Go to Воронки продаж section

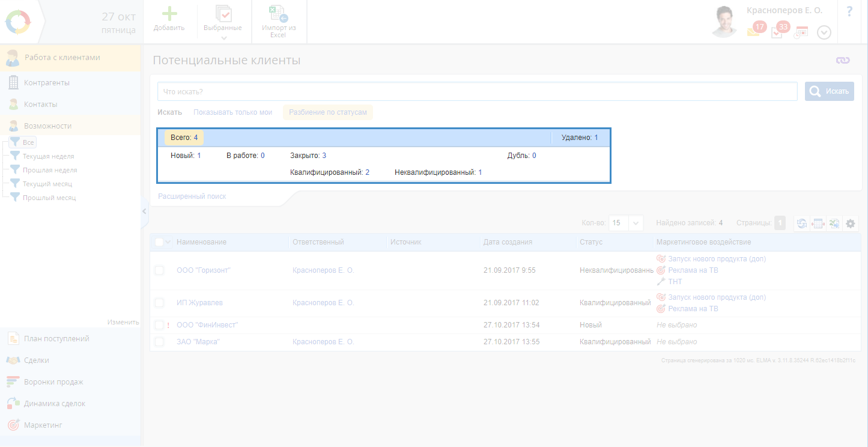tap(53, 382)
